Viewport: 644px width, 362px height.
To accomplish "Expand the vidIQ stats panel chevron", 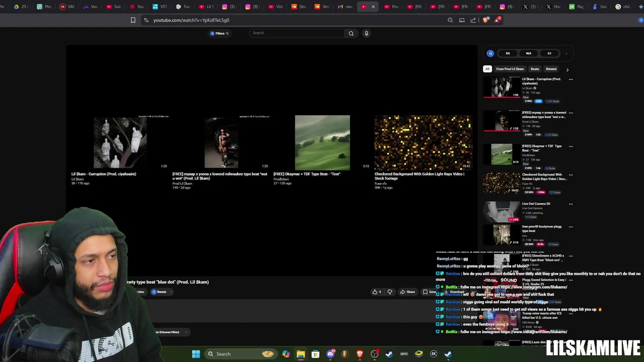I will point(566,53).
